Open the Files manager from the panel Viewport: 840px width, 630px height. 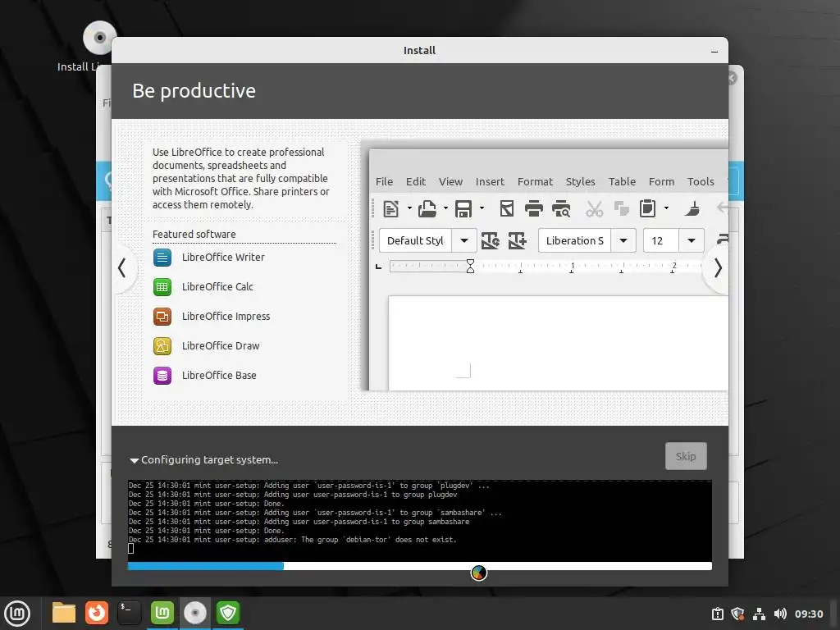click(64, 613)
